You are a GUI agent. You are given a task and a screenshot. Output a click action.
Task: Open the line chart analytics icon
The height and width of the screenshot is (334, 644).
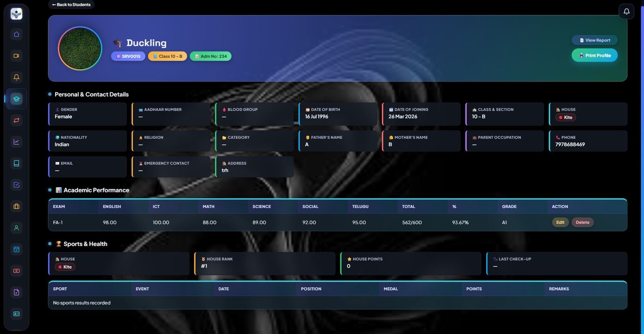(17, 142)
